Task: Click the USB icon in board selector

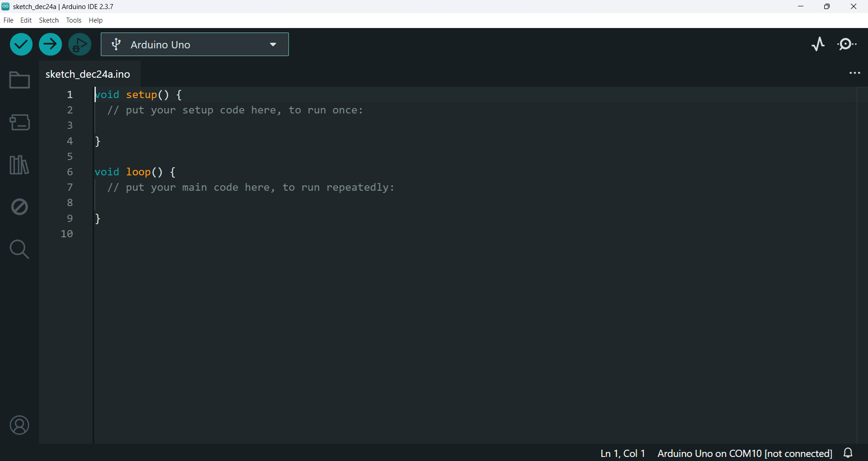Action: tap(116, 44)
